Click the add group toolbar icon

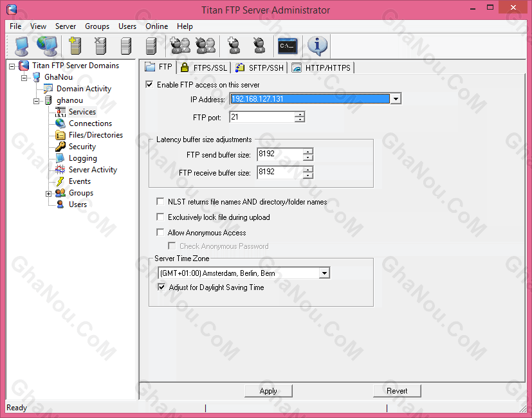click(180, 46)
